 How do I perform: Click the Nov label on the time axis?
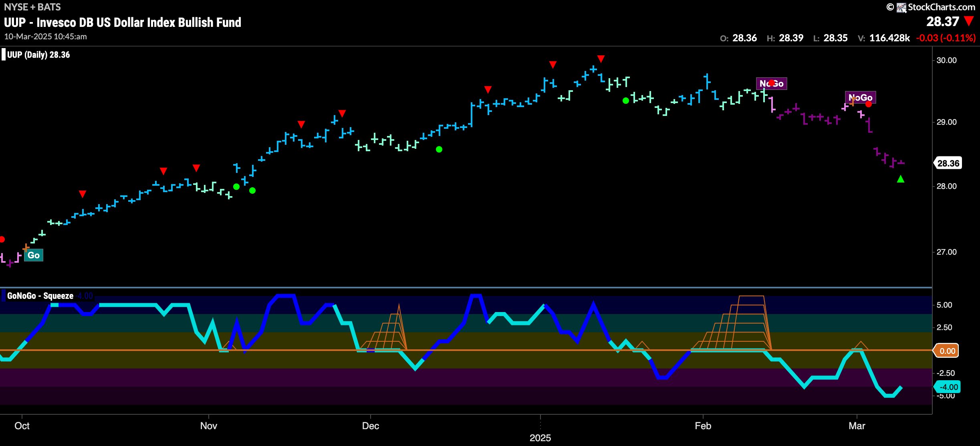(x=208, y=426)
